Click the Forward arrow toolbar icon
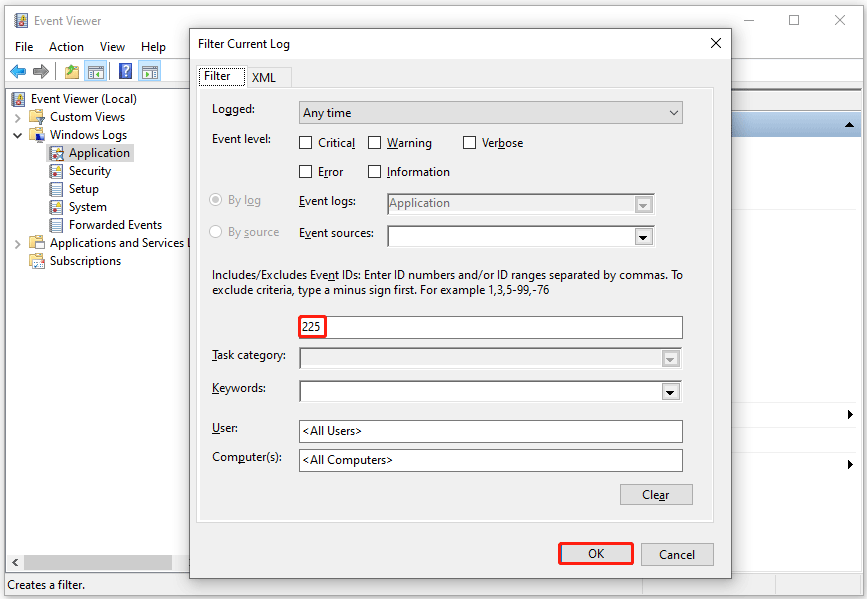Image resolution: width=867 pixels, height=599 pixels. click(x=41, y=71)
